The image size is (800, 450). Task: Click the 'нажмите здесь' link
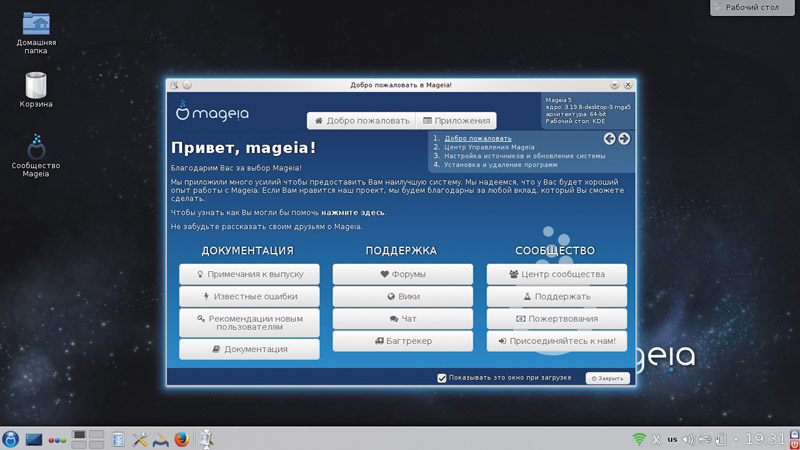[x=353, y=212]
